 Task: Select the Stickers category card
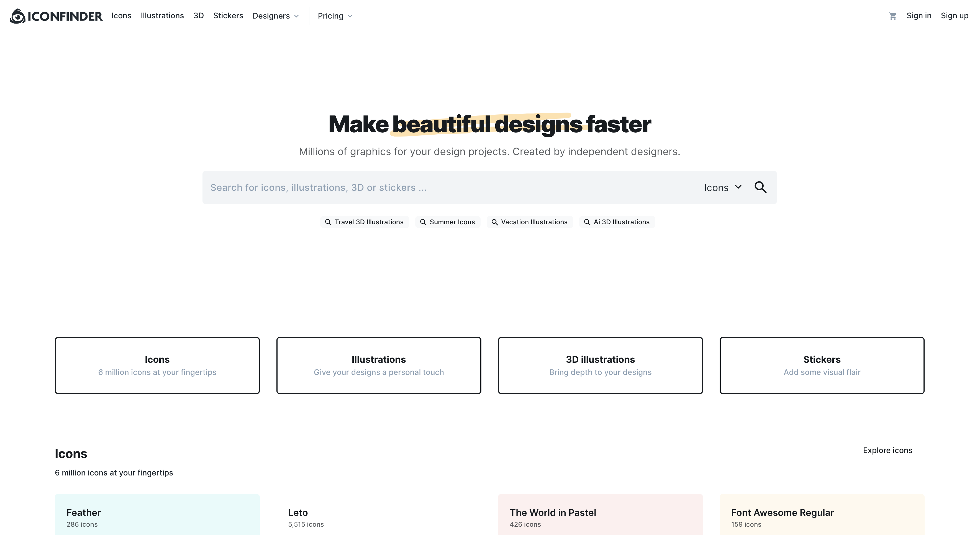click(821, 365)
